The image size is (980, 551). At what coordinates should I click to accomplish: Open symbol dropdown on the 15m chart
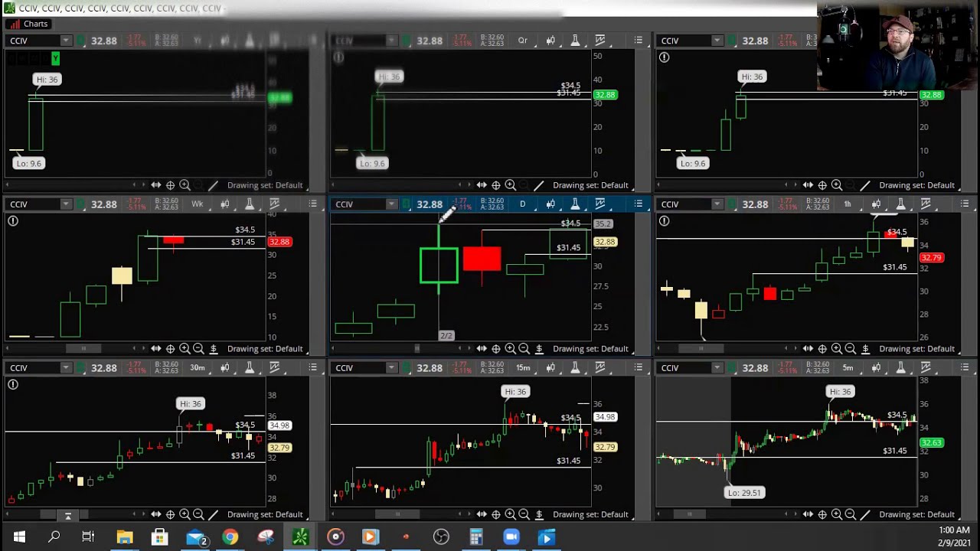click(x=391, y=368)
